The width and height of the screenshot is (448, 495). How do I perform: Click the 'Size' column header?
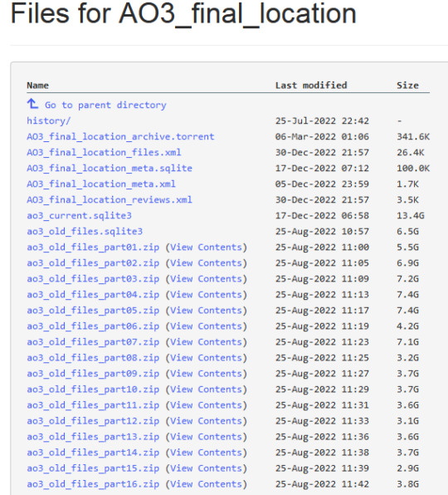coord(407,86)
